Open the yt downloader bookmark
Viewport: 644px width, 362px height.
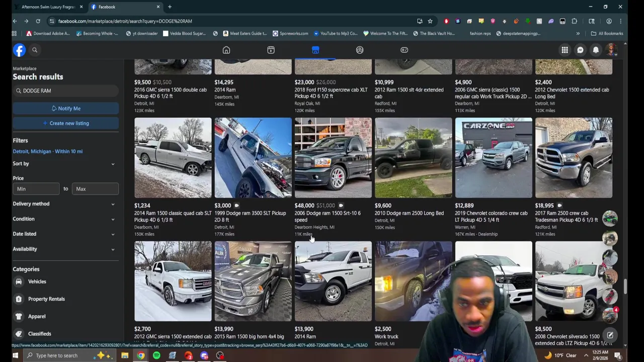coord(142,33)
